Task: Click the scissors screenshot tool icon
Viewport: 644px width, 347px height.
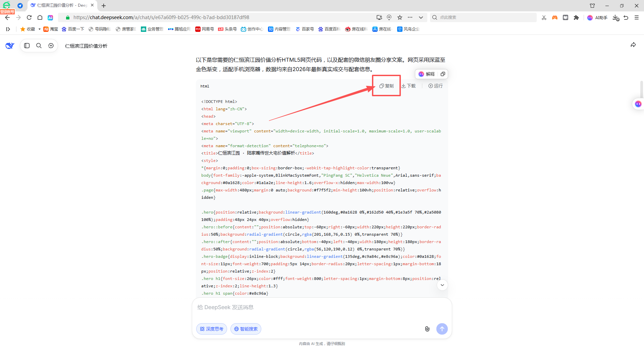Action: click(x=544, y=17)
